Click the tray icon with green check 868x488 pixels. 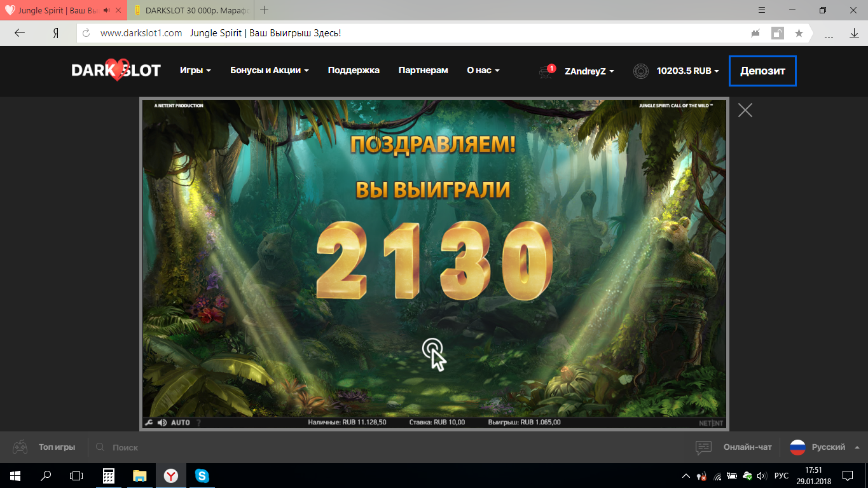click(747, 476)
